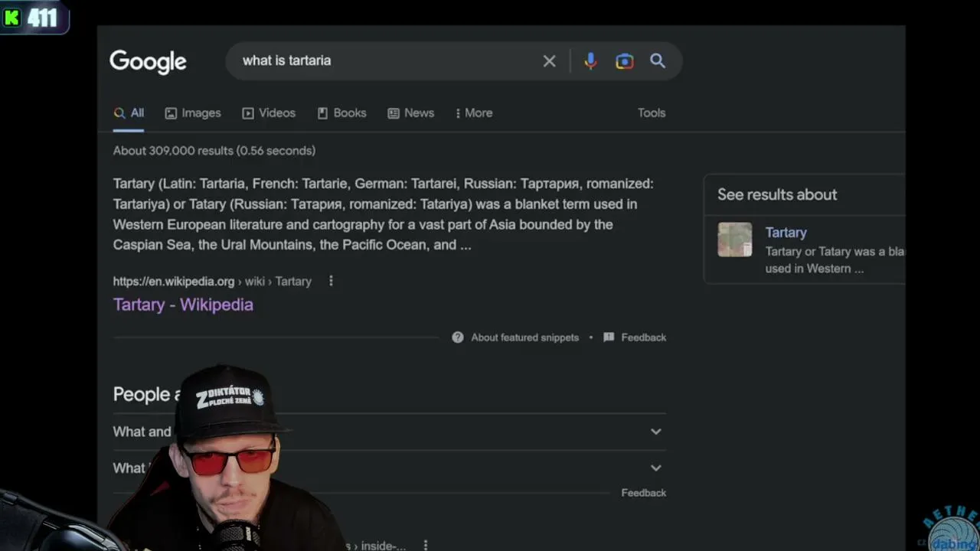Image resolution: width=980 pixels, height=551 pixels.
Task: Click the Kick viewer count 411 overlay
Action: 34,17
